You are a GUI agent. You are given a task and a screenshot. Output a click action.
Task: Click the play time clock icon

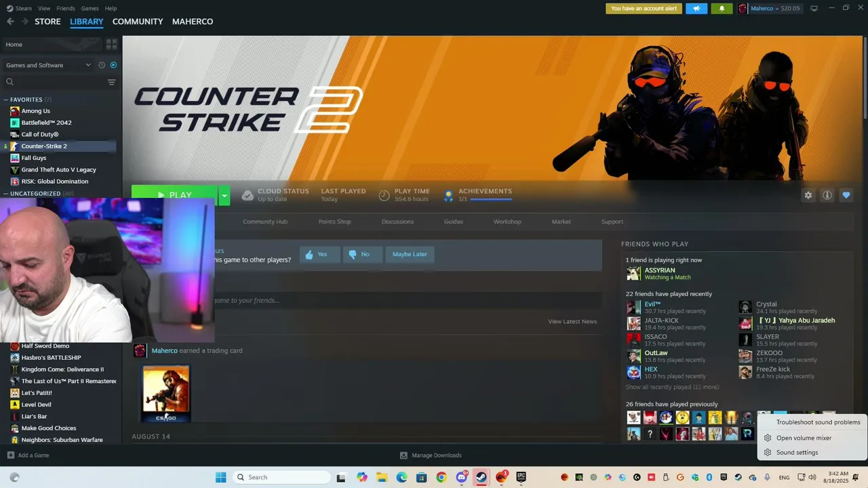tap(384, 195)
